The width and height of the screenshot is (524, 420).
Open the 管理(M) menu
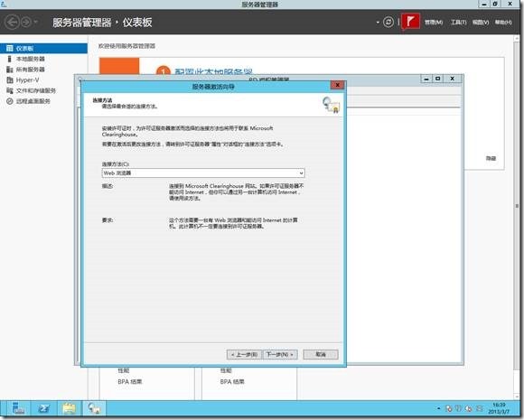click(x=434, y=22)
